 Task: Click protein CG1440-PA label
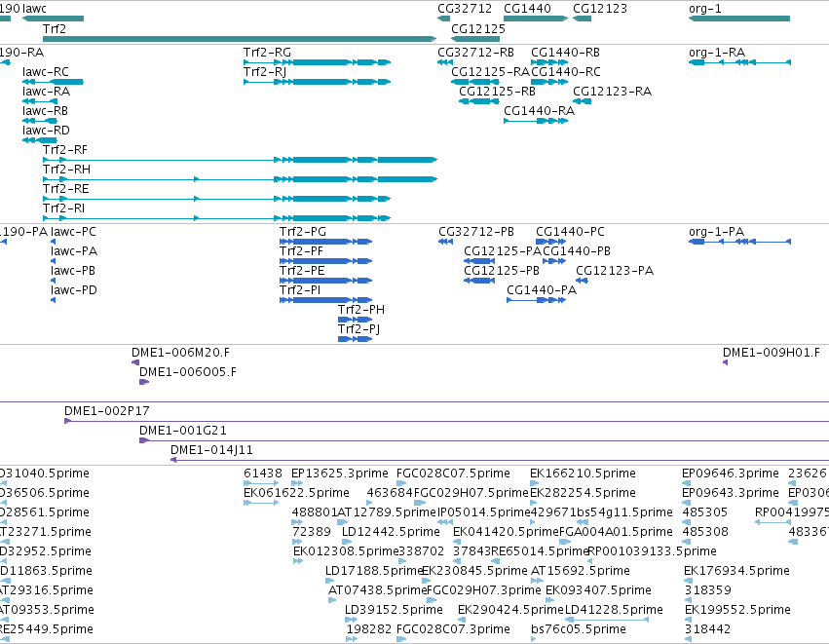[542, 290]
